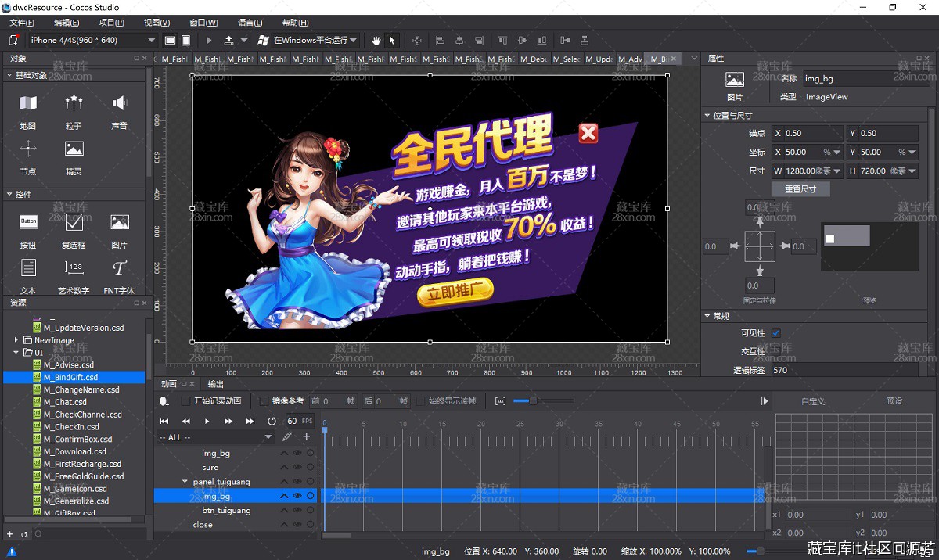
Task: Collapse panel_tuiguang tree node
Action: point(185,482)
